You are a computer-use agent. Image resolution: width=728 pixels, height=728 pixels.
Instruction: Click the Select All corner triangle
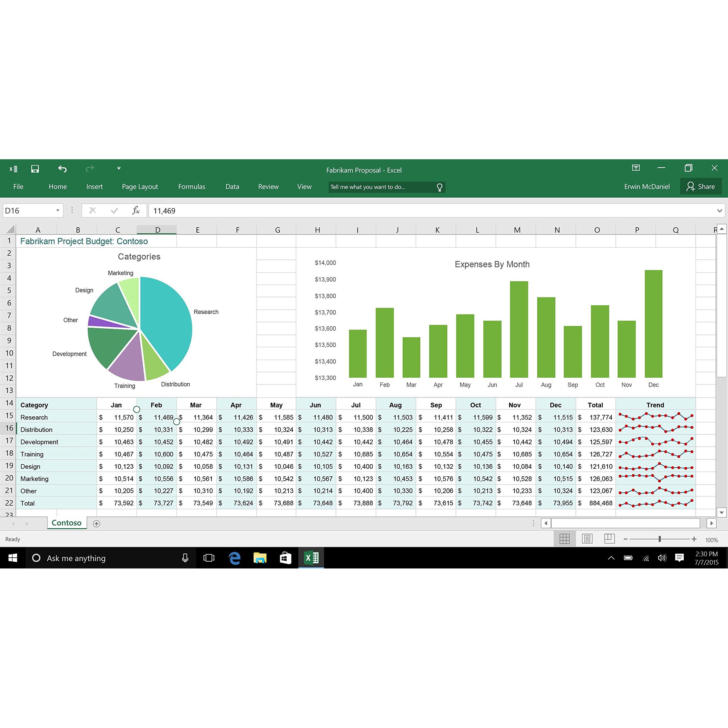coord(10,229)
